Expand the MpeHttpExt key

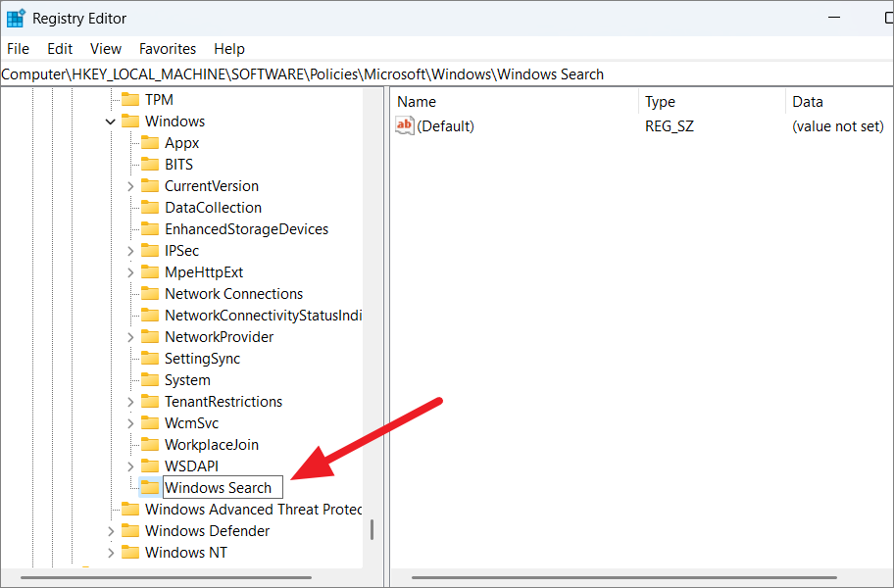coord(130,272)
